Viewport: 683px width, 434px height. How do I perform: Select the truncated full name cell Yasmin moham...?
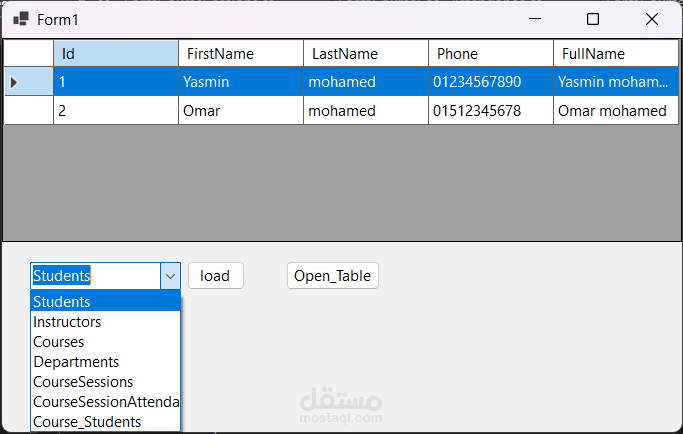pyautogui.click(x=616, y=81)
